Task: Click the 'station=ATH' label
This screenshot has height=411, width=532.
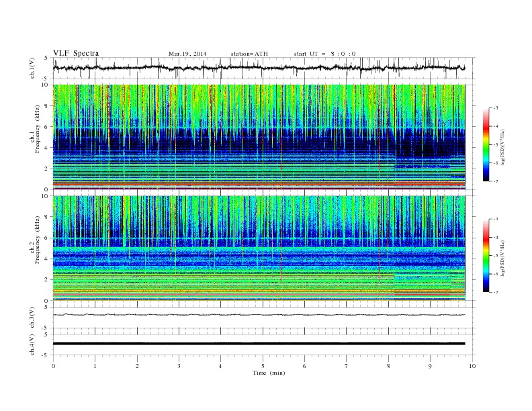Action: [x=249, y=54]
